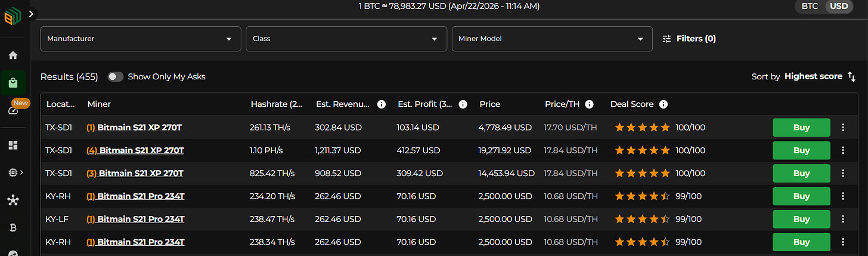Open more options for the 238.34 TH/s listing
868x256 pixels.
[843, 242]
